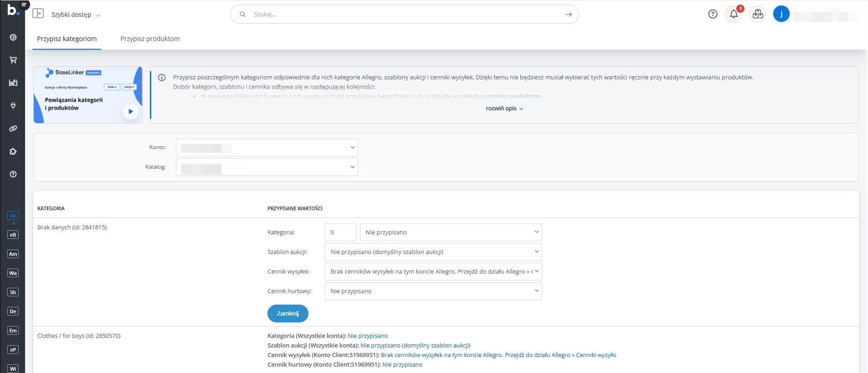The height and width of the screenshot is (373, 868).
Task: Click the dashboard gauge icon in sidebar
Action: click(13, 37)
